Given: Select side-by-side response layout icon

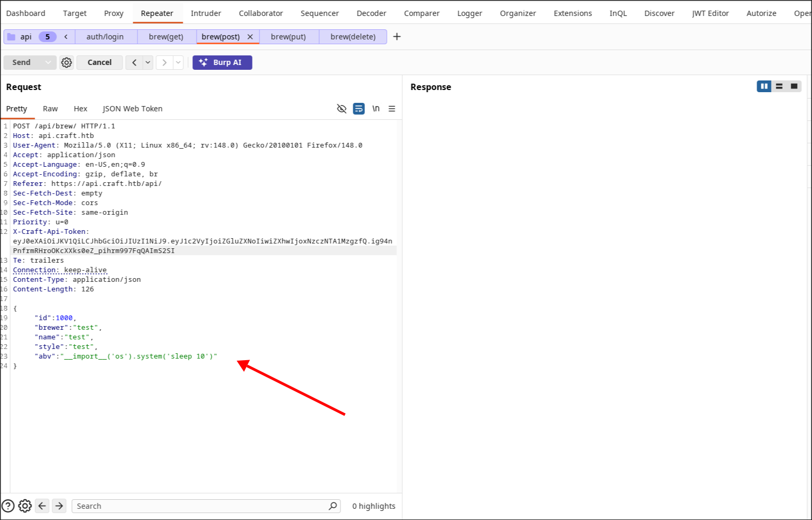Looking at the screenshot, I should [x=764, y=86].
